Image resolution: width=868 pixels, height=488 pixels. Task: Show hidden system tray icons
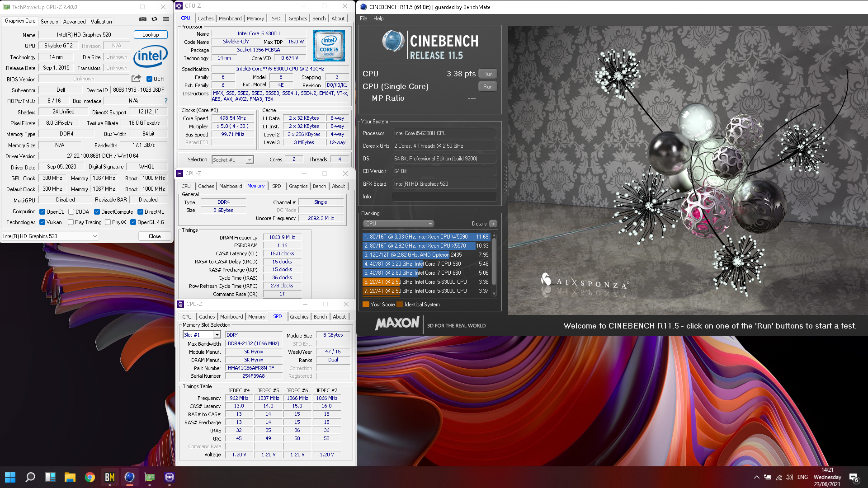click(756, 477)
